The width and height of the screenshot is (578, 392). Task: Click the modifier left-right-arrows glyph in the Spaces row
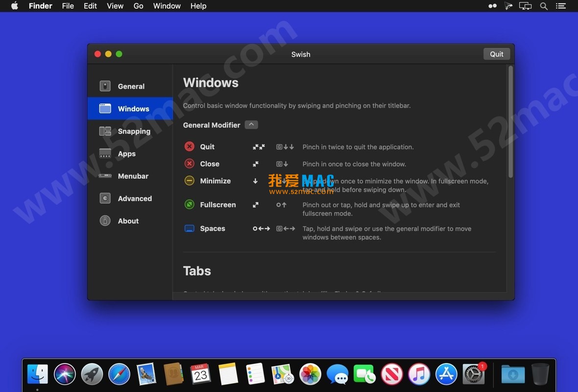pyautogui.click(x=286, y=229)
